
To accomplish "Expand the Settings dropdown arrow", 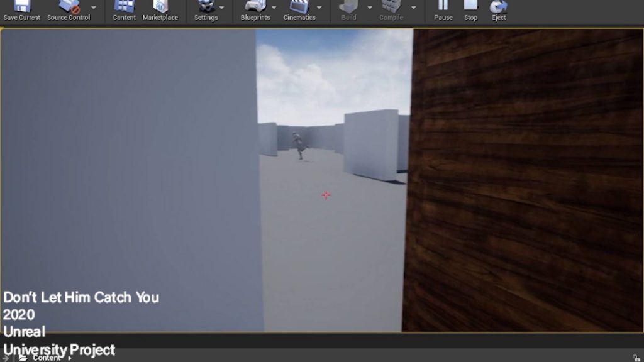I will pos(222,8).
